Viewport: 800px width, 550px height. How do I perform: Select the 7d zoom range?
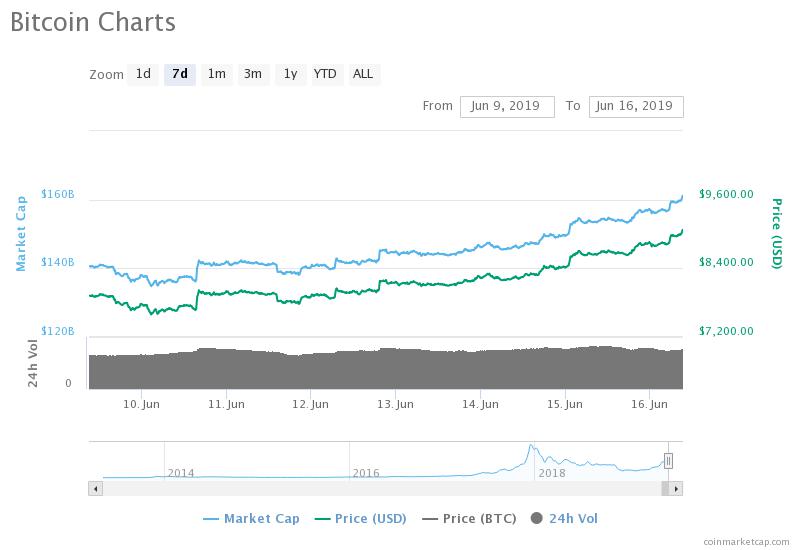[x=180, y=74]
